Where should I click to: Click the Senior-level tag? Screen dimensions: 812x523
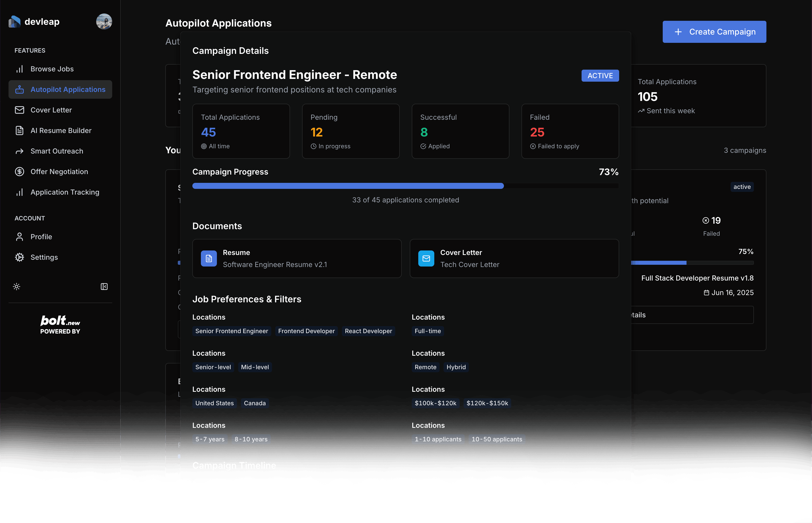click(x=213, y=367)
